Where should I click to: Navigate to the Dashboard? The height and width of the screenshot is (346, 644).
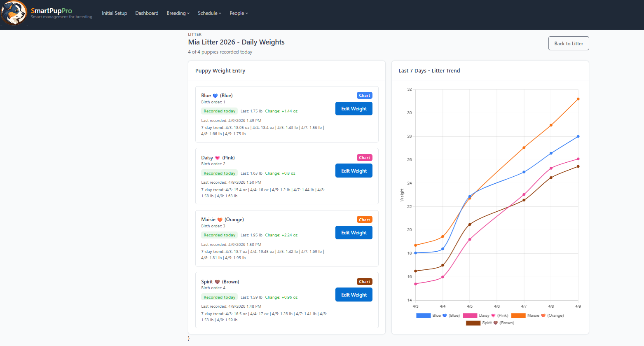pos(147,13)
